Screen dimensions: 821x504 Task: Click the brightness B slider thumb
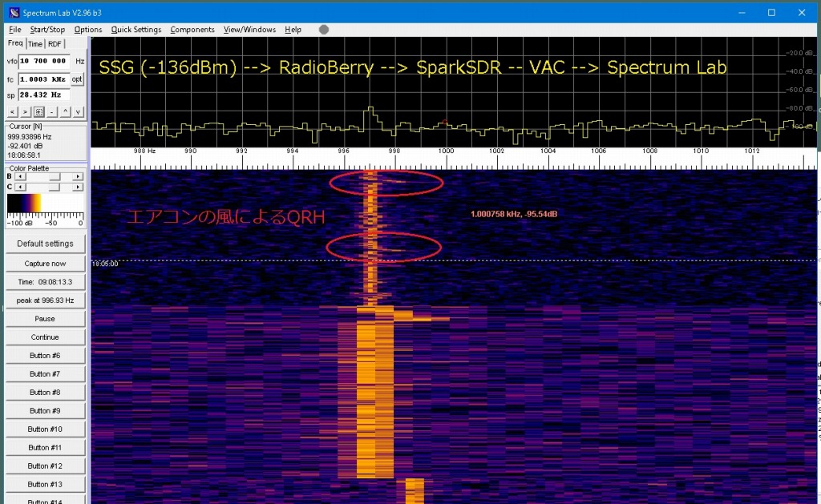(55, 176)
